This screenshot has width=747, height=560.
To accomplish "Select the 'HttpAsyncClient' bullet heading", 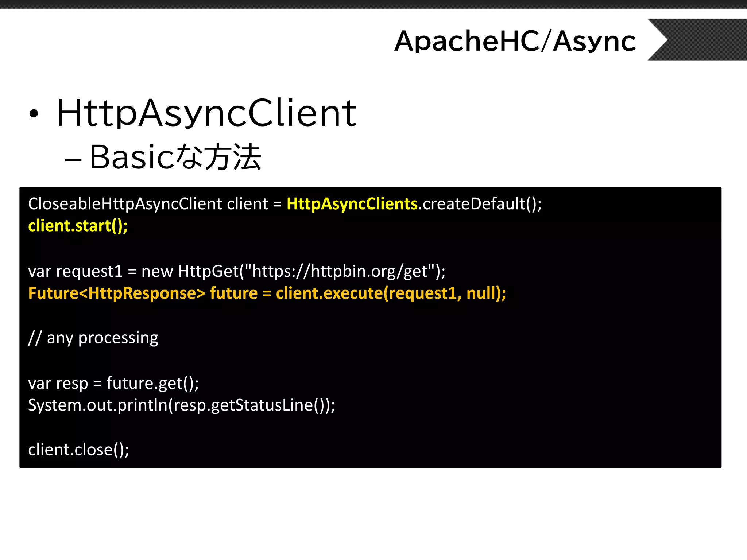I will coord(206,113).
